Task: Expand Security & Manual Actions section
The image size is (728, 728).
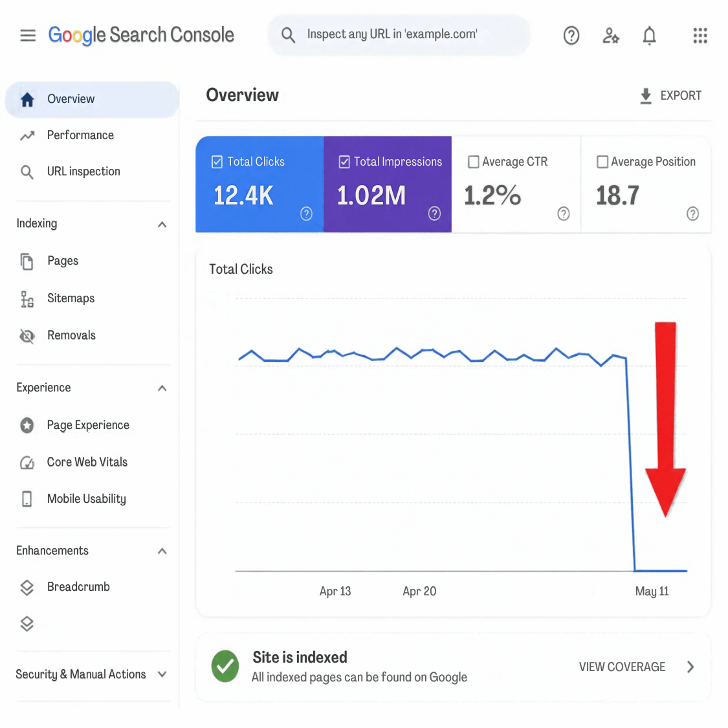Action: [x=162, y=674]
